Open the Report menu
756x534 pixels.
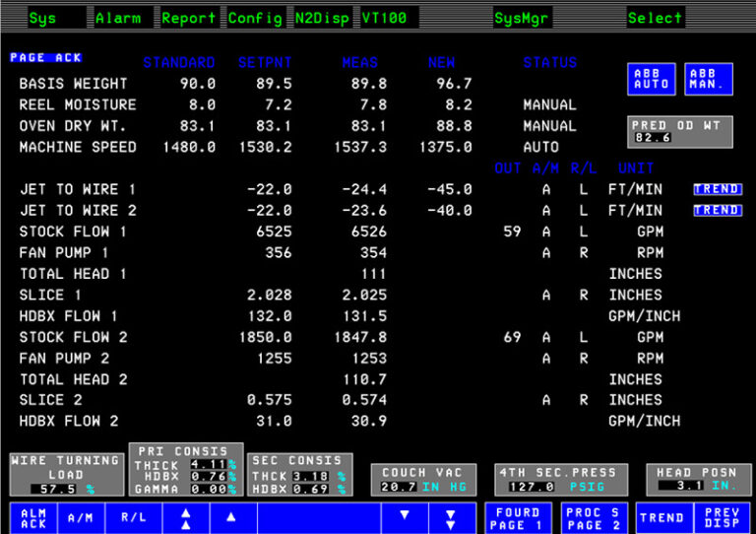189,18
